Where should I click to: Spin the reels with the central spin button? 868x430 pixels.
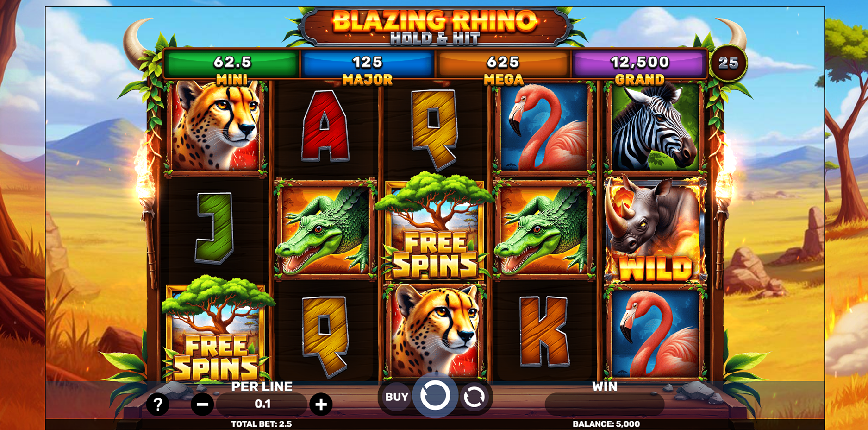tap(435, 395)
